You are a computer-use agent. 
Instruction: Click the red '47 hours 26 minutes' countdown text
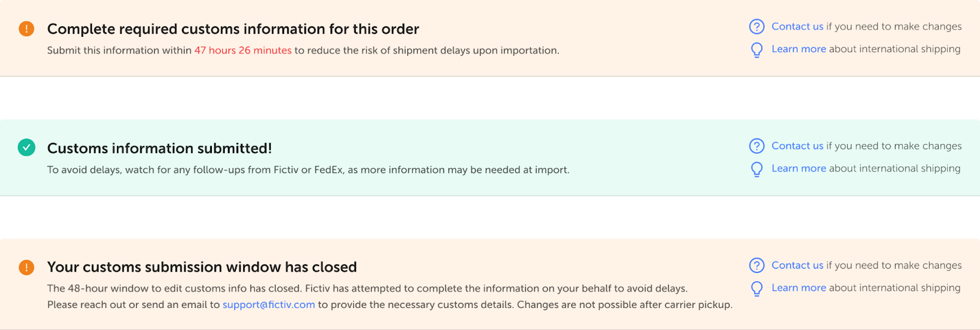243,50
